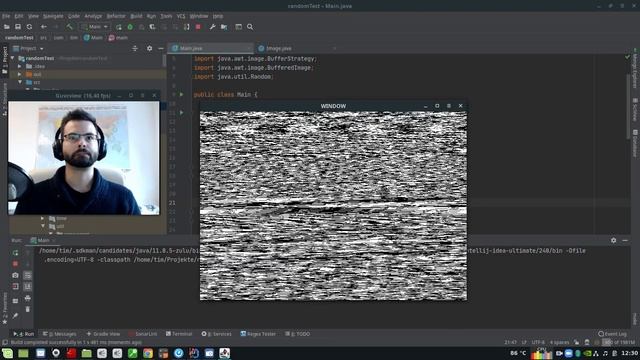Toggle the Run tool window button
The image size is (640, 360).
(x=24, y=334)
